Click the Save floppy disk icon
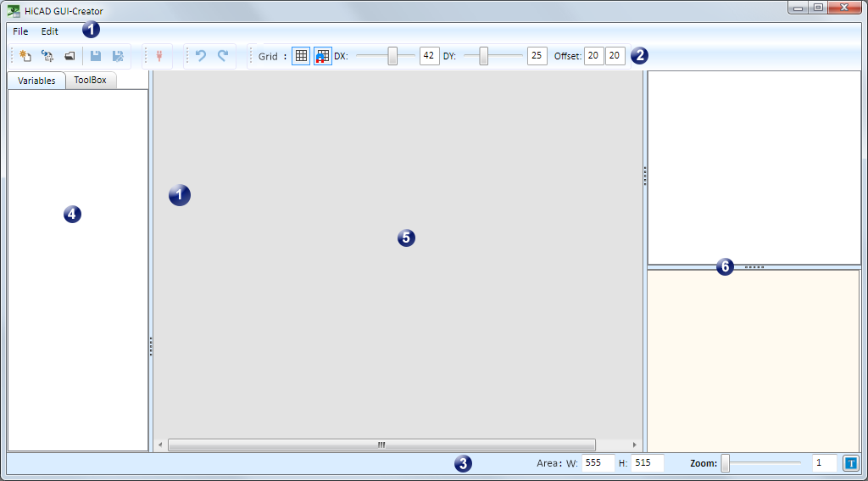 coord(96,56)
